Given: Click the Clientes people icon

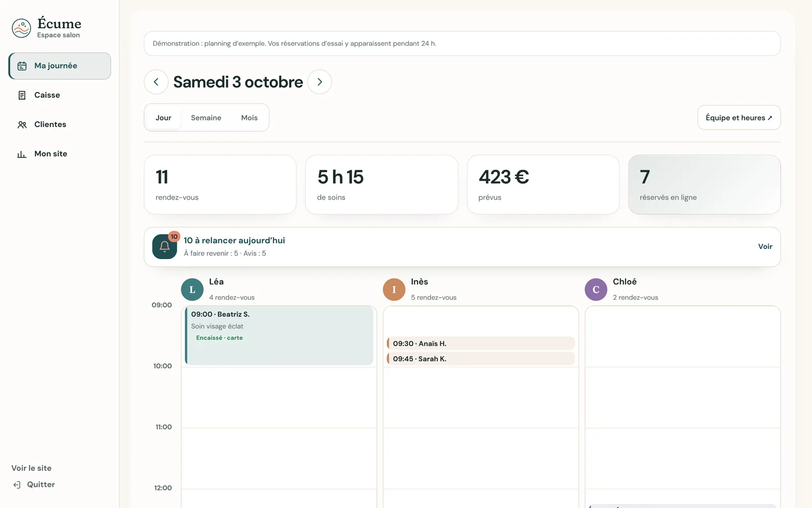Looking at the screenshot, I should (22, 125).
